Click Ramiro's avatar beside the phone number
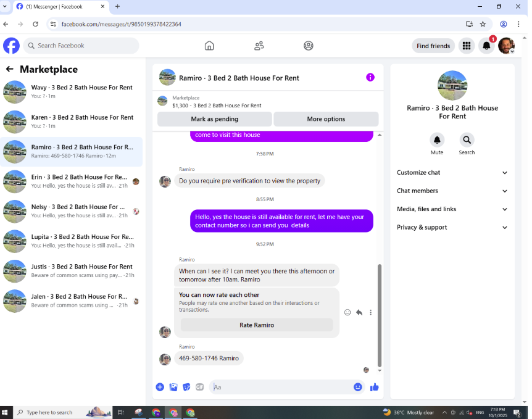Image resolution: width=532 pixels, height=419 pixels. pyautogui.click(x=165, y=359)
